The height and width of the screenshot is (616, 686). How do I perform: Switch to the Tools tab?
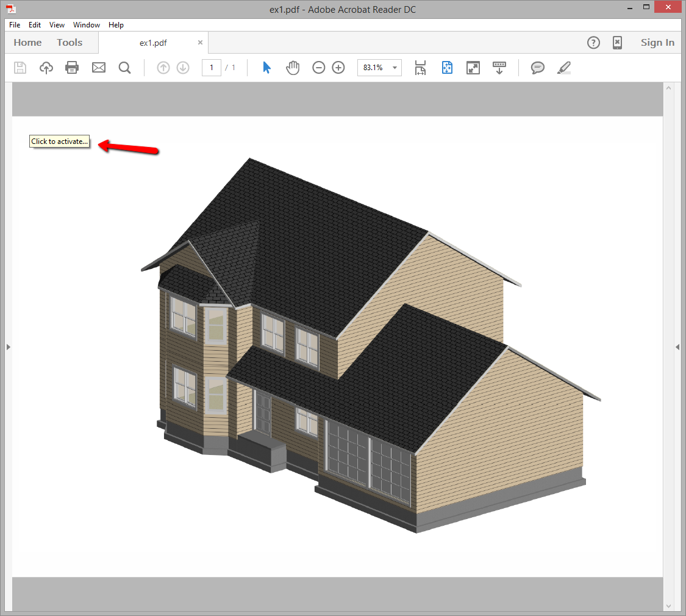[x=69, y=42]
